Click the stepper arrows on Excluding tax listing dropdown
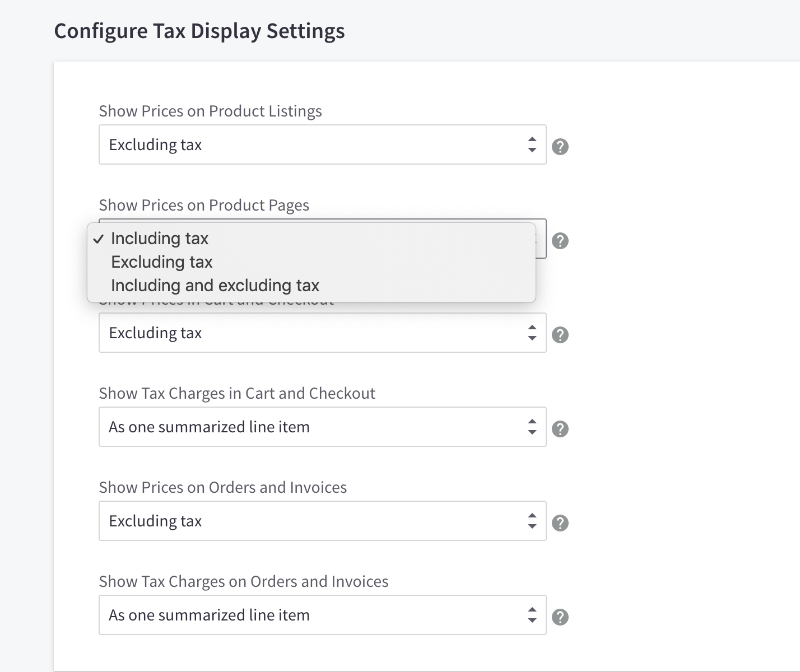 click(x=533, y=144)
